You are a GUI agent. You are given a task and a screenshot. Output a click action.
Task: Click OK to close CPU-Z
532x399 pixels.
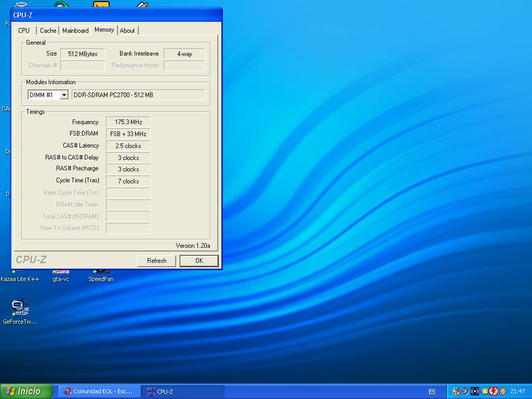click(x=199, y=261)
